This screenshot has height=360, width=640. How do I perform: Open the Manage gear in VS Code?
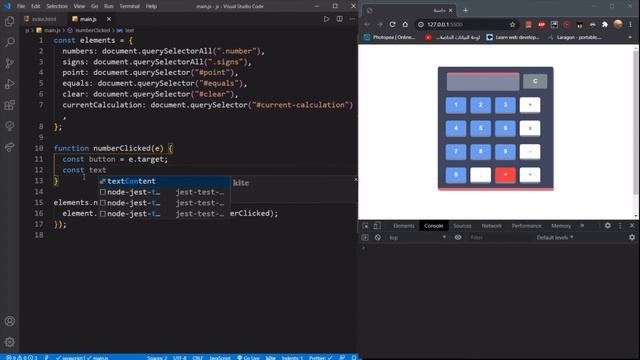(9, 342)
